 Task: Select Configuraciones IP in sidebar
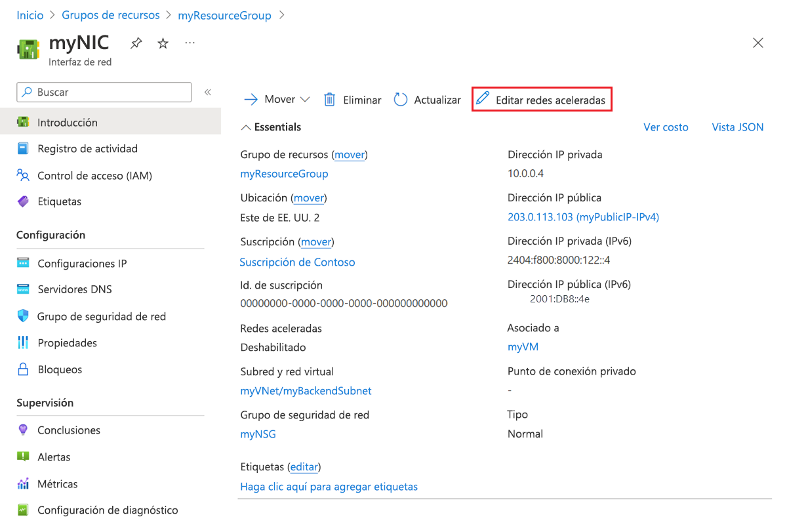[x=82, y=264]
